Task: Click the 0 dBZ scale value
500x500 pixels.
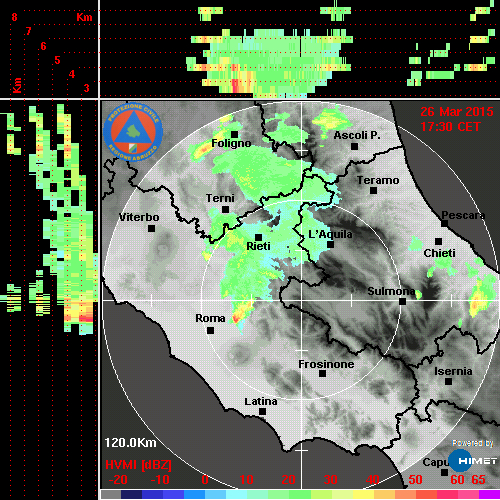Action: click(x=205, y=480)
